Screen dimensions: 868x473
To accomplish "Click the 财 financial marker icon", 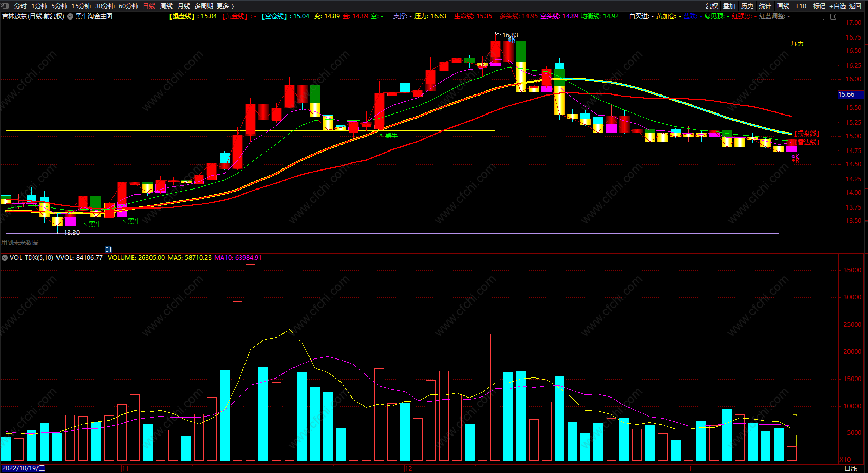I will (108, 249).
